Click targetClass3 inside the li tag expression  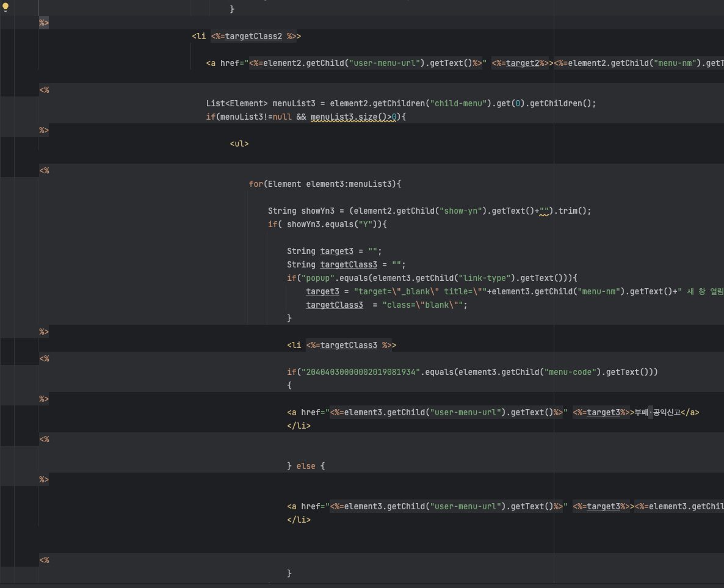349,345
